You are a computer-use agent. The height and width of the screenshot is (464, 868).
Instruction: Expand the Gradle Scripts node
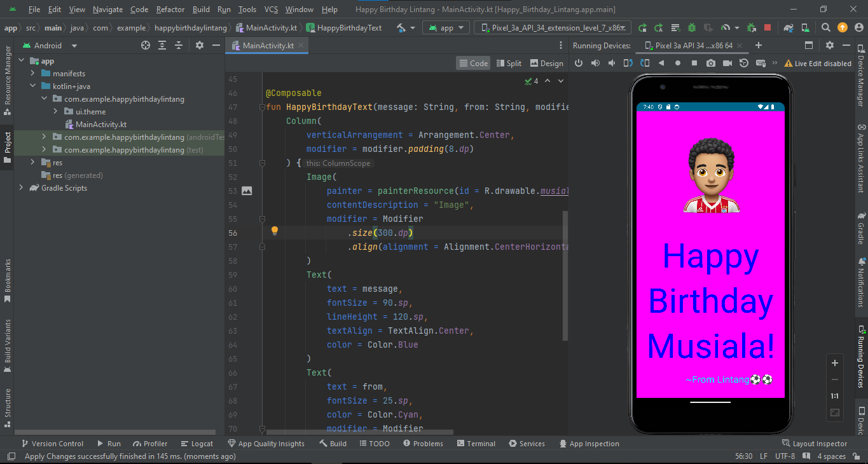pos(22,188)
